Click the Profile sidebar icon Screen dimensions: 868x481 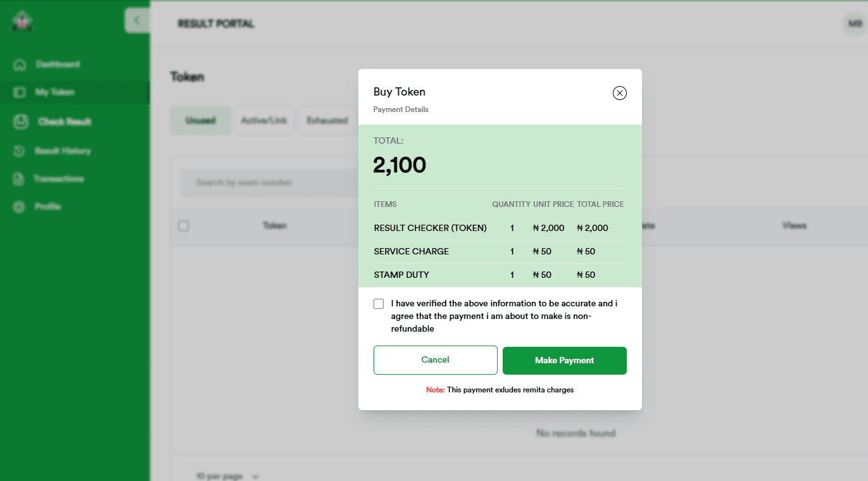point(20,207)
